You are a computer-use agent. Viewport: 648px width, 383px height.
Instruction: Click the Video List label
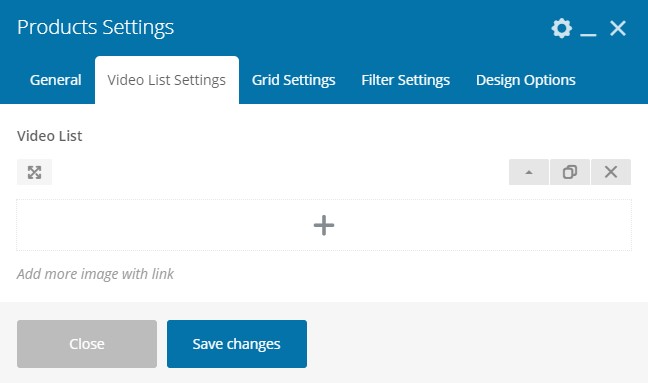click(50, 136)
